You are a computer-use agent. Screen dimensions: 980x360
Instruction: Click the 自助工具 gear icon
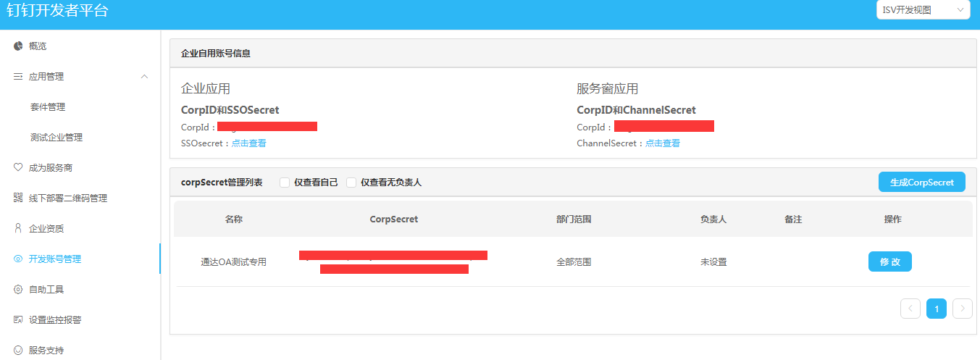[x=18, y=289]
